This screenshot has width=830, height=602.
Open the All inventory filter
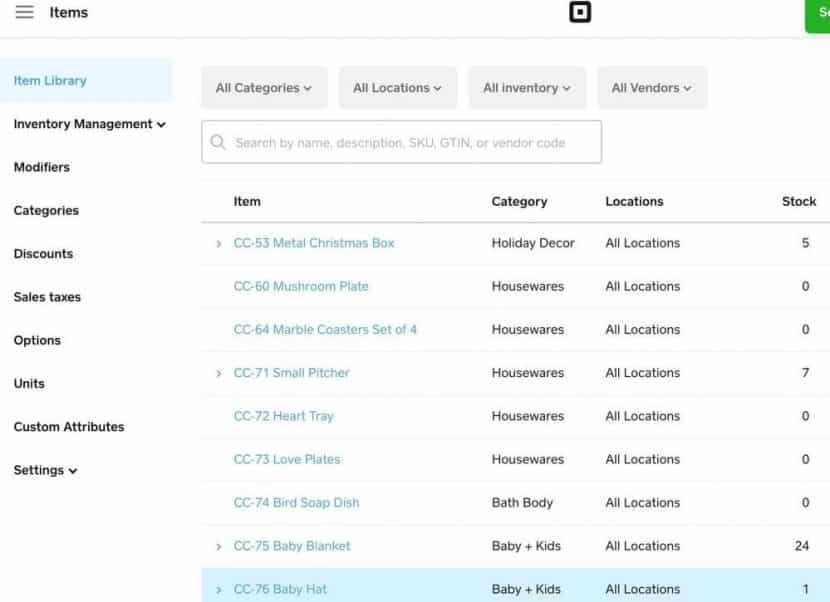tap(526, 87)
